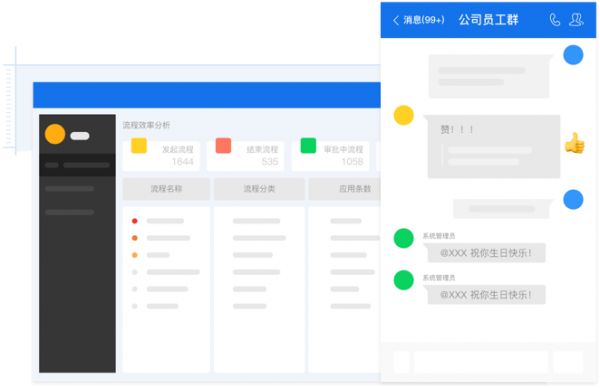
Task: Select the first gray message bubble at top
Action: click(x=490, y=76)
